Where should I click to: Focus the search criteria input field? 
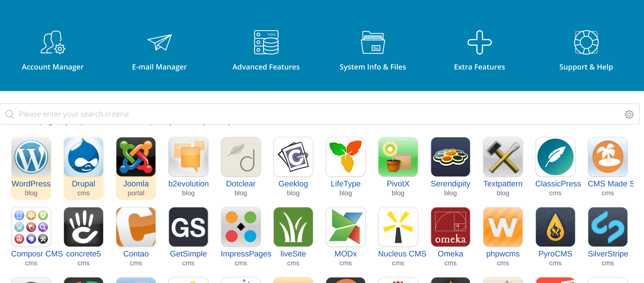coord(305,114)
